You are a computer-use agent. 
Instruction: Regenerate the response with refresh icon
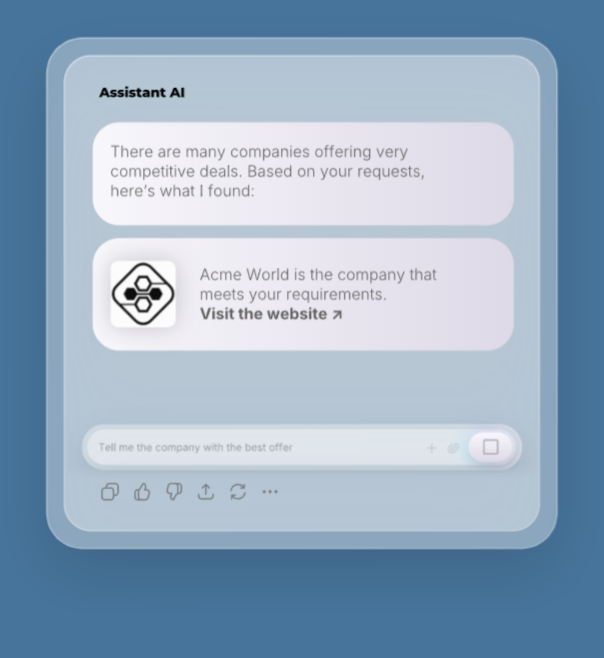click(238, 491)
